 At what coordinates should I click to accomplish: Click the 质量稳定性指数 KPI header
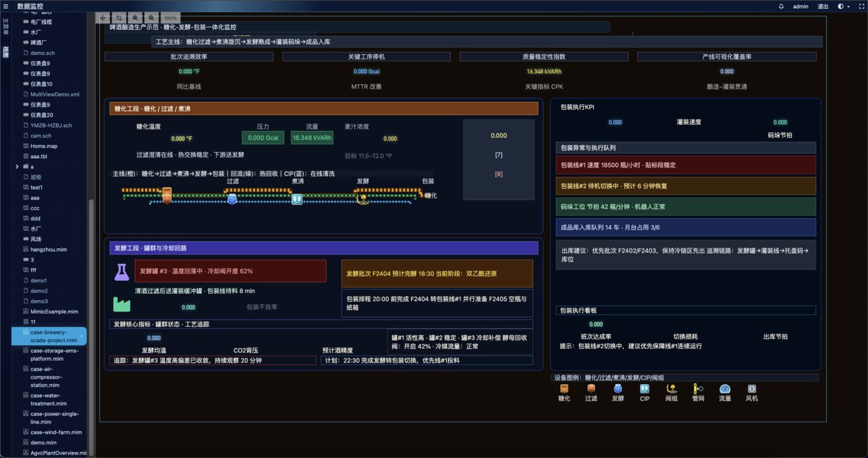click(x=544, y=57)
